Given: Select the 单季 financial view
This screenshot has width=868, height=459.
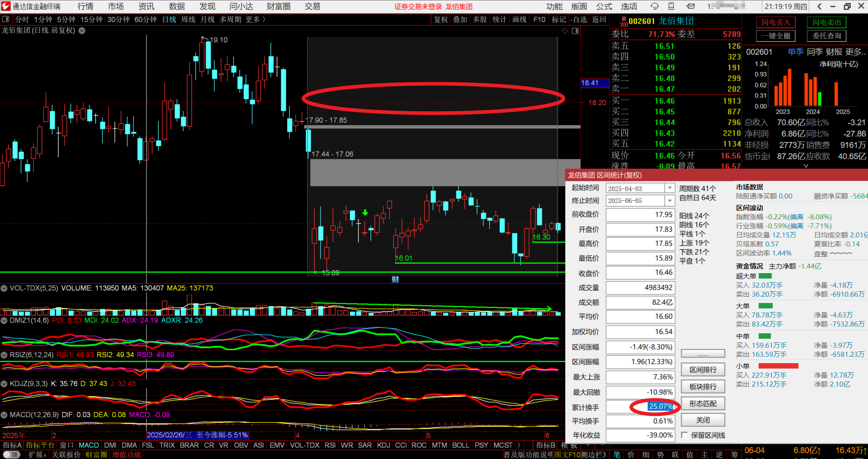Looking at the screenshot, I should point(796,52).
